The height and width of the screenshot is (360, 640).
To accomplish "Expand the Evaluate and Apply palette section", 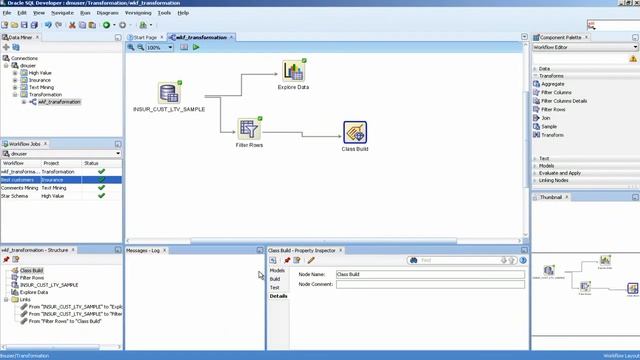I will click(535, 173).
